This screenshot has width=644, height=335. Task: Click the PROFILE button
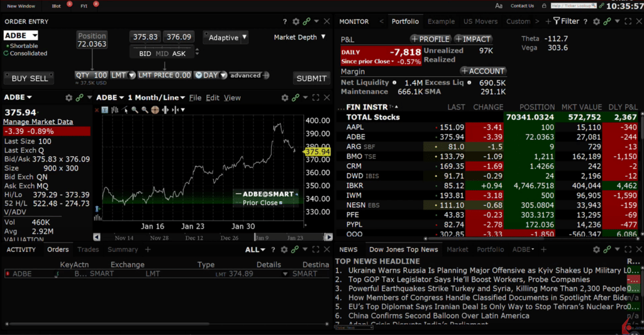click(x=430, y=39)
